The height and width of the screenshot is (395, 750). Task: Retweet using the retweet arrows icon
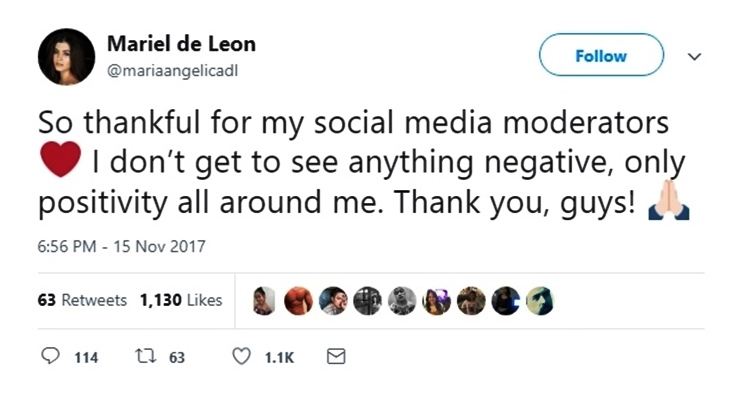coord(145,356)
